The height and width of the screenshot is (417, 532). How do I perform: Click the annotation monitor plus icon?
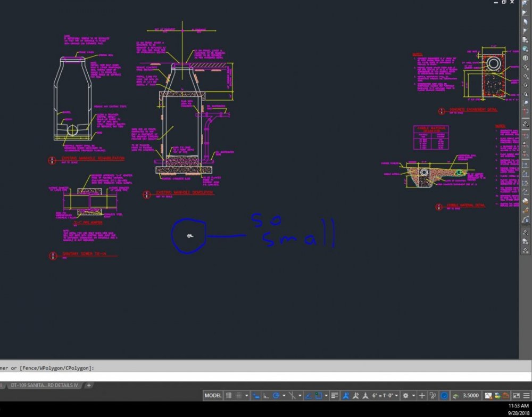(422, 395)
